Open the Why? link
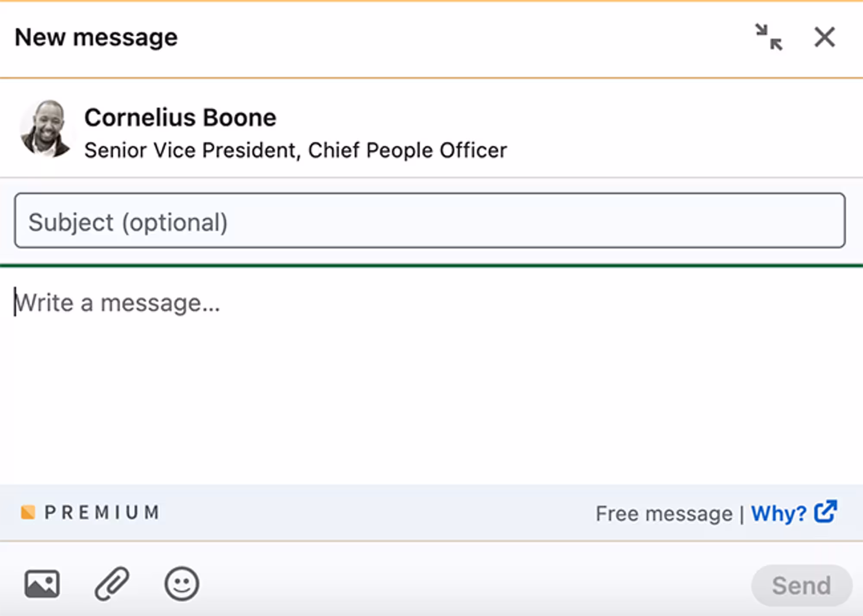The height and width of the screenshot is (616, 863). click(x=778, y=513)
